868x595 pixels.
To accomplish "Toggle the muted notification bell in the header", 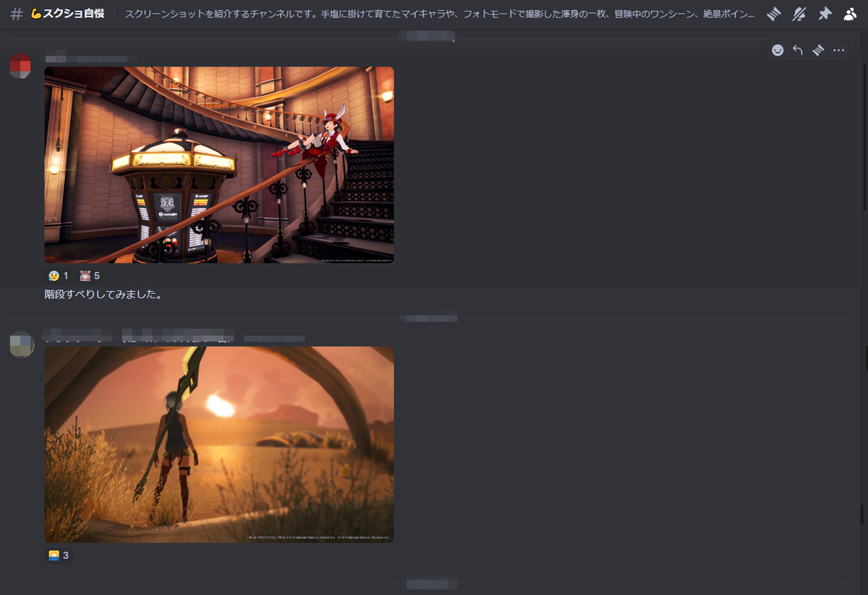I will click(799, 14).
